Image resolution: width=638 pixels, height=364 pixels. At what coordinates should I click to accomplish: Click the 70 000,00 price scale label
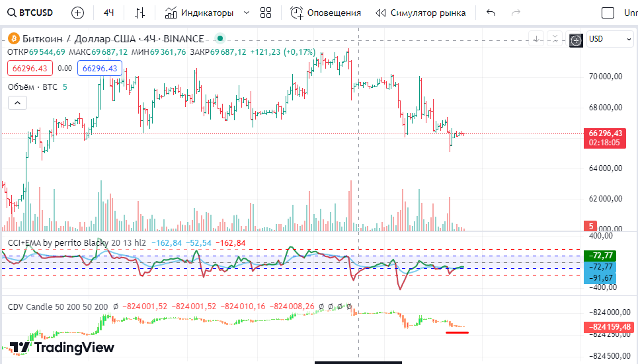click(606, 77)
